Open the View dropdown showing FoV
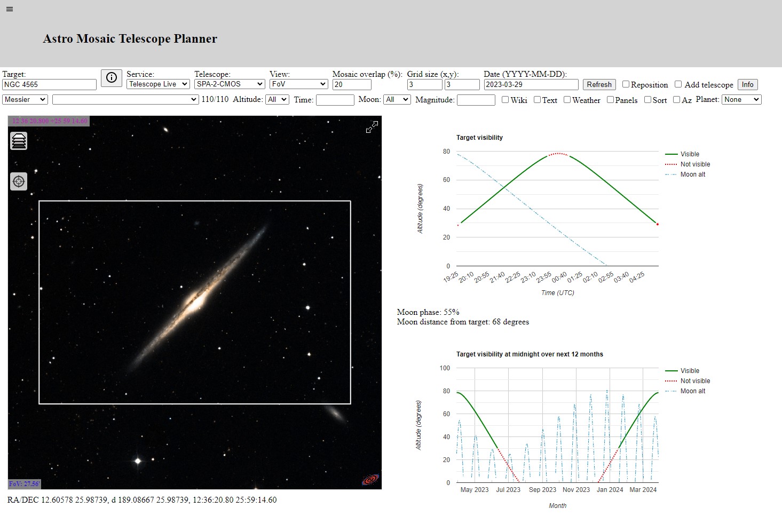This screenshot has width=782, height=532. (x=298, y=84)
